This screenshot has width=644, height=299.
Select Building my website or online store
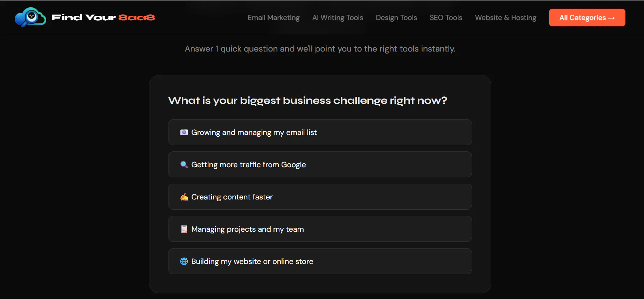[320, 261]
